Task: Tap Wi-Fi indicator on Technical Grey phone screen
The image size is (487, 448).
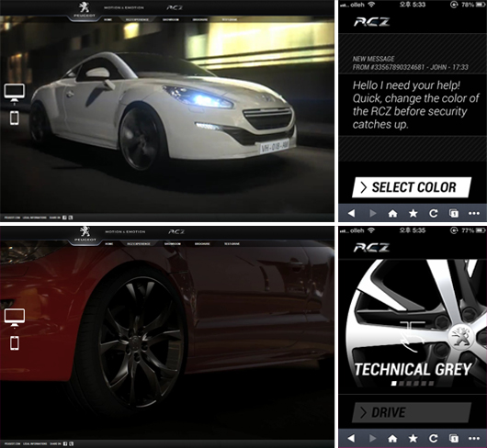Action: (371, 230)
